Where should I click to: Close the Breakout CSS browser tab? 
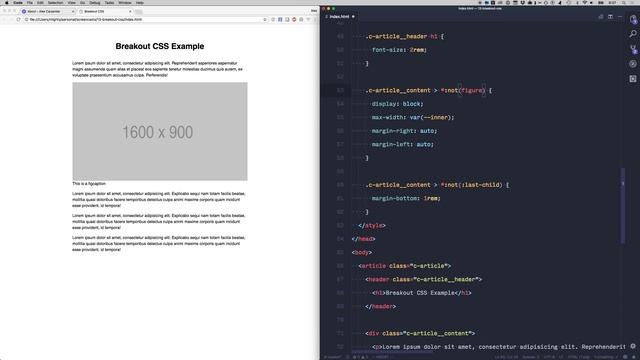click(x=130, y=11)
